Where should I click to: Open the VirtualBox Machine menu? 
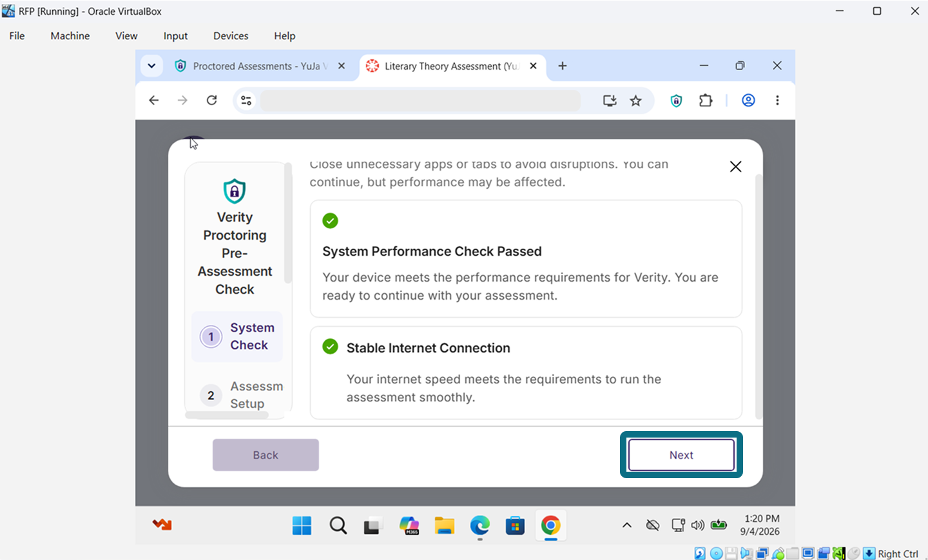click(70, 35)
